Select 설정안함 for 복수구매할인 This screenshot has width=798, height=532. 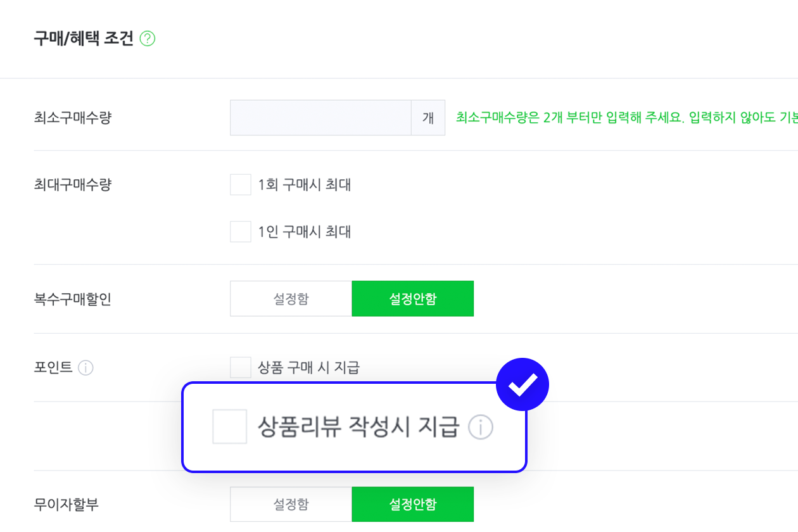413,299
